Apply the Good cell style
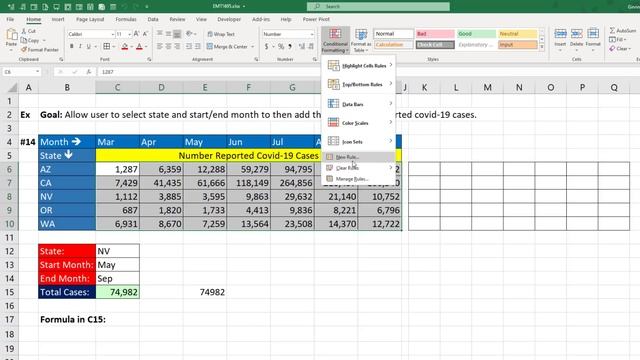 point(476,34)
